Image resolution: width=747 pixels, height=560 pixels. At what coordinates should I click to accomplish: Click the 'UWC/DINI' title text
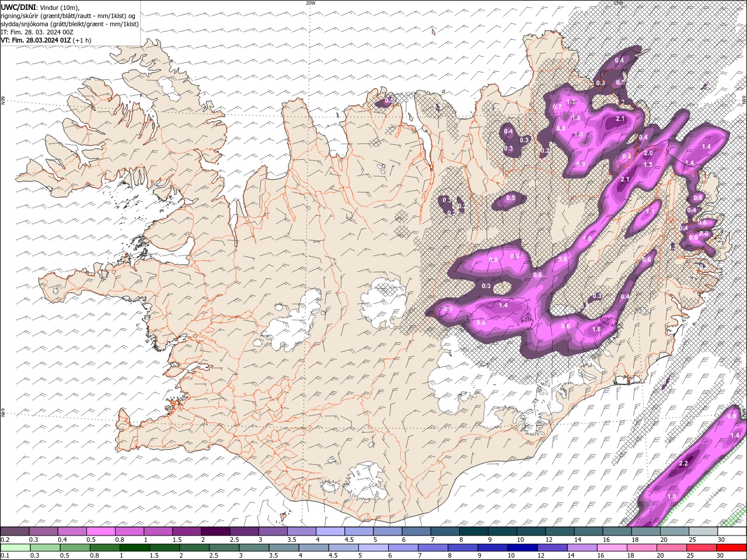point(18,7)
